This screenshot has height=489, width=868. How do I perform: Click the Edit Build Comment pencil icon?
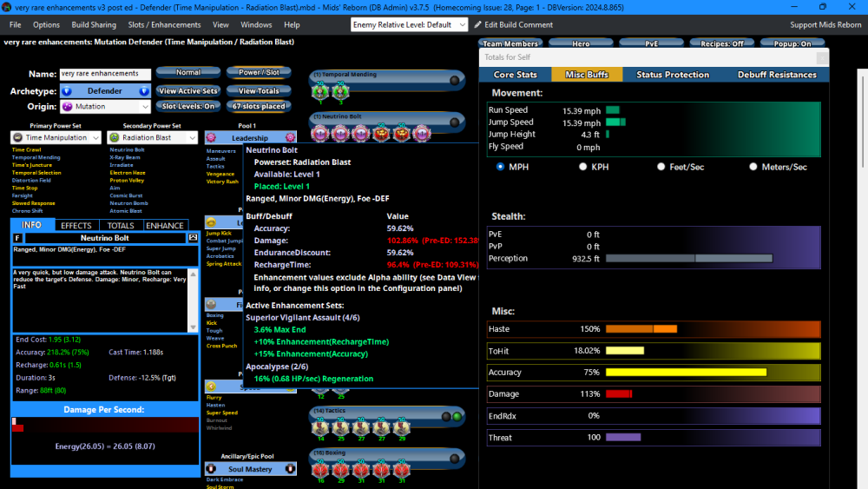477,24
